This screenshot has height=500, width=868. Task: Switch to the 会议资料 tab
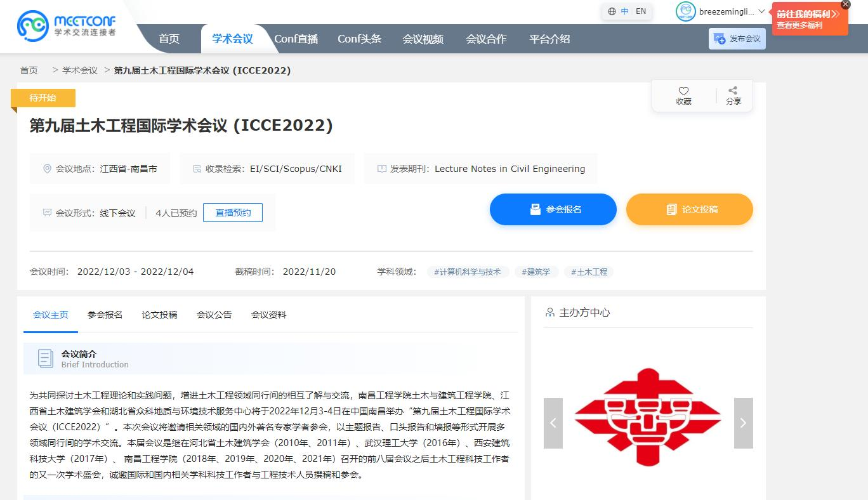pos(268,315)
